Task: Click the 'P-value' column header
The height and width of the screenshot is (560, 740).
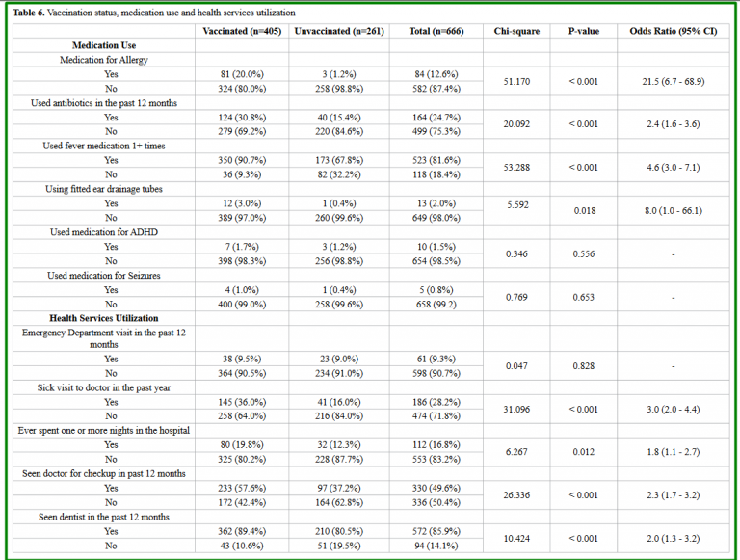Action: [x=584, y=31]
